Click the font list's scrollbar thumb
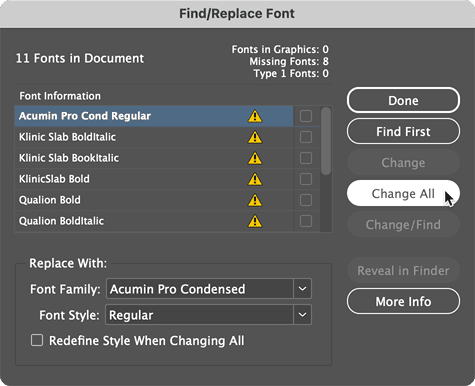475x386 pixels. click(326, 141)
